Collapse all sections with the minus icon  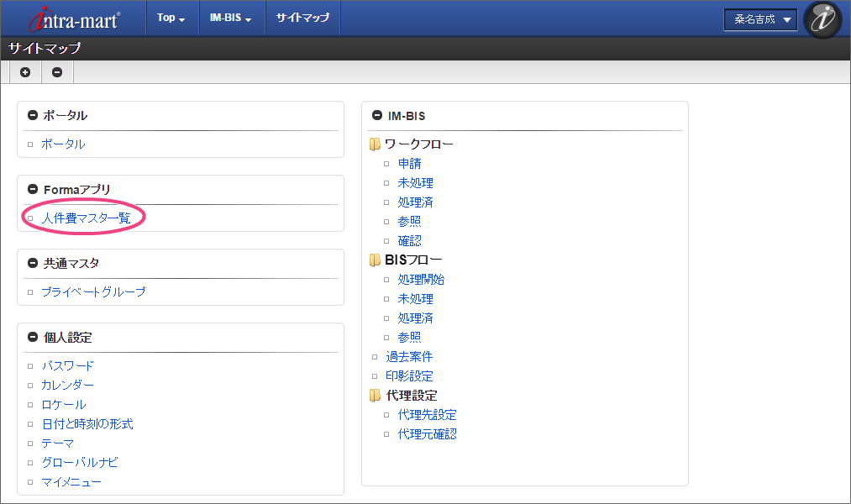[x=57, y=72]
